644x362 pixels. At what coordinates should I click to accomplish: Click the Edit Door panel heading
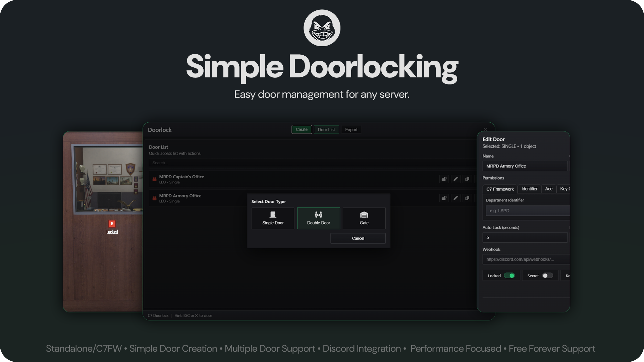pyautogui.click(x=493, y=139)
